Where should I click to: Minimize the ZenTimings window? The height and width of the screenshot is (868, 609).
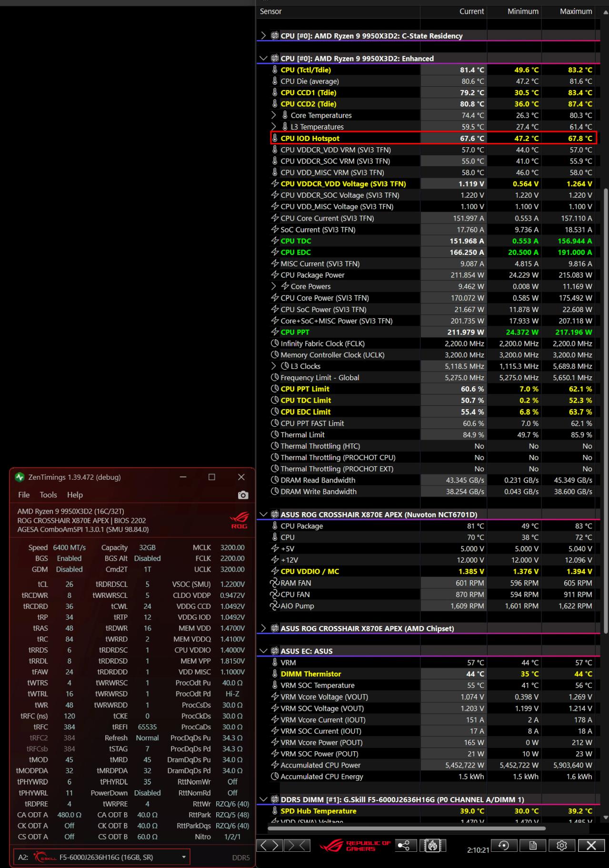point(183,477)
